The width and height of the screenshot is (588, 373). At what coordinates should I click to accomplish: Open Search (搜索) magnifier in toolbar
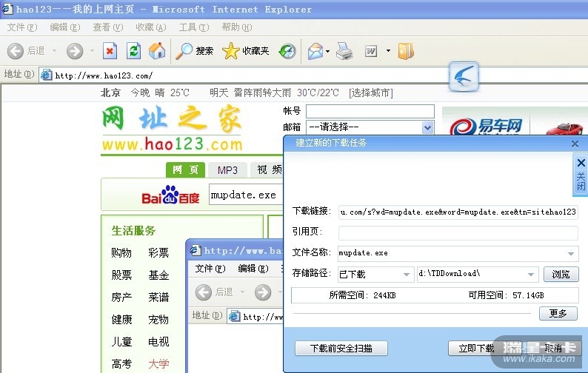coord(195,51)
